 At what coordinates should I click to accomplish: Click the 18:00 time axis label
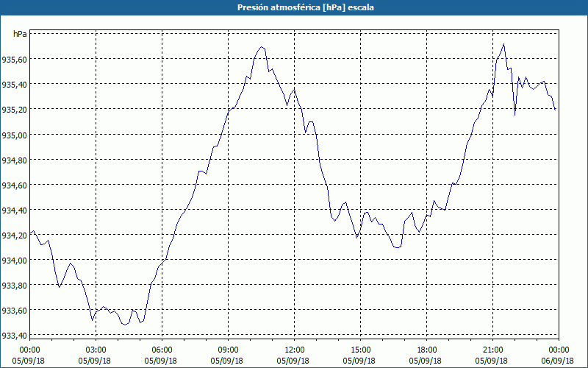coord(427,350)
